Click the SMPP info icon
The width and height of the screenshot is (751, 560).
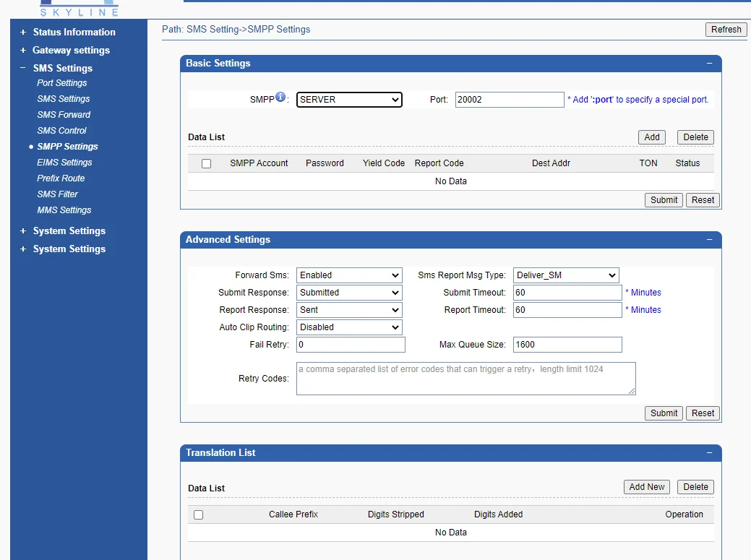coord(281,98)
